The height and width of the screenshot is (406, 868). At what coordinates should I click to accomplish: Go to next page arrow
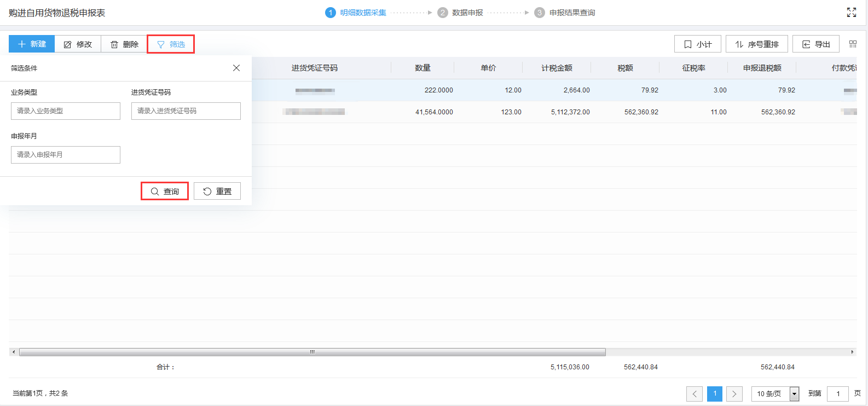click(x=734, y=393)
